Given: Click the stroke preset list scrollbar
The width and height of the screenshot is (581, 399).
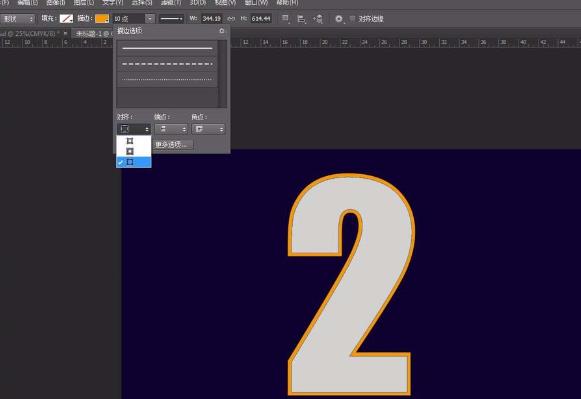Looking at the screenshot, I should tap(223, 74).
